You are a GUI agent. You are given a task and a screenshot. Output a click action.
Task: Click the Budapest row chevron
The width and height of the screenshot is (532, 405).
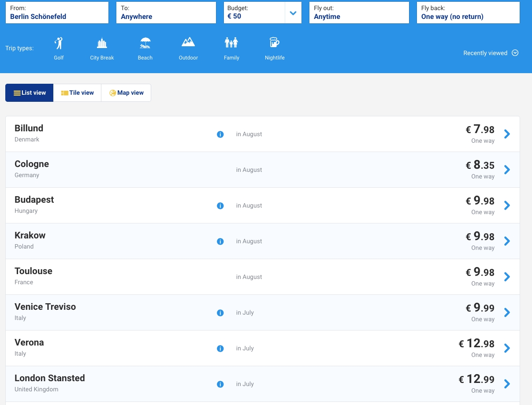[x=507, y=205]
